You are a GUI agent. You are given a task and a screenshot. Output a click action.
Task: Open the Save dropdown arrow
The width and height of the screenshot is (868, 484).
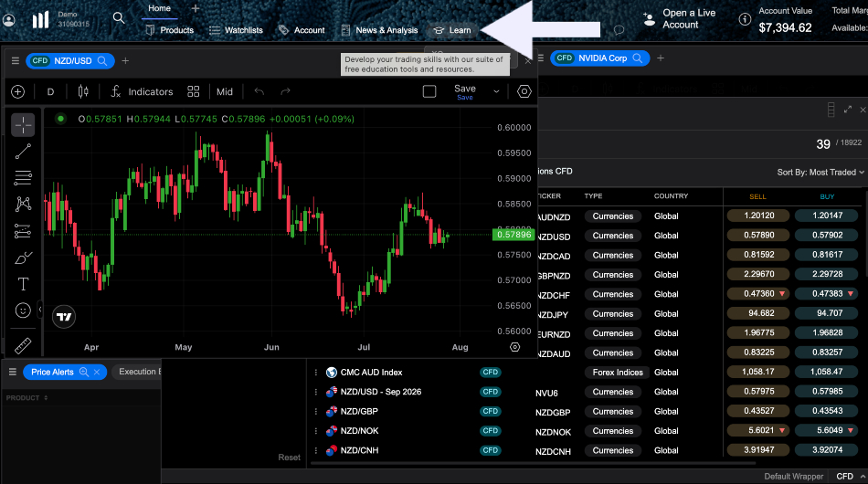tap(496, 92)
